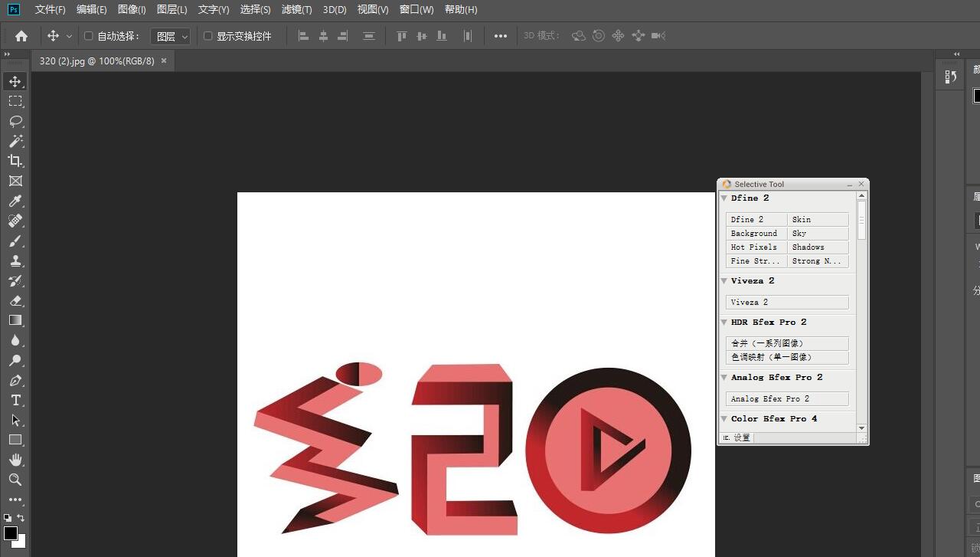Screen dimensions: 980x557
Task: Click the Viveza 2 button
Action: [787, 303]
